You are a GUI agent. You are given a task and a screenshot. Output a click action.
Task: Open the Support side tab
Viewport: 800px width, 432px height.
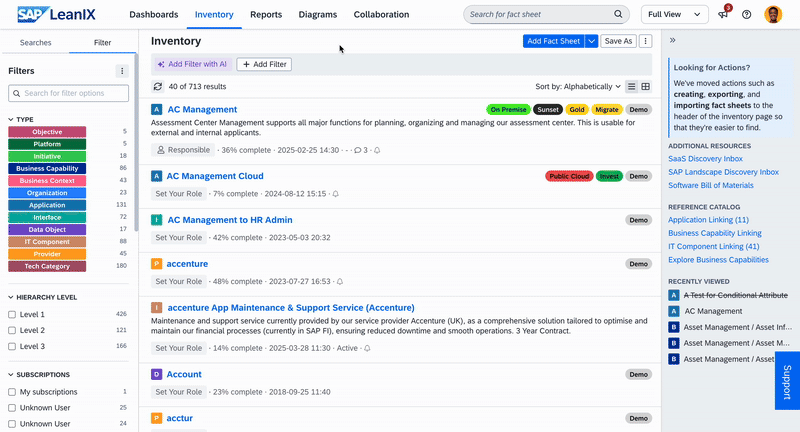pyautogui.click(x=787, y=381)
